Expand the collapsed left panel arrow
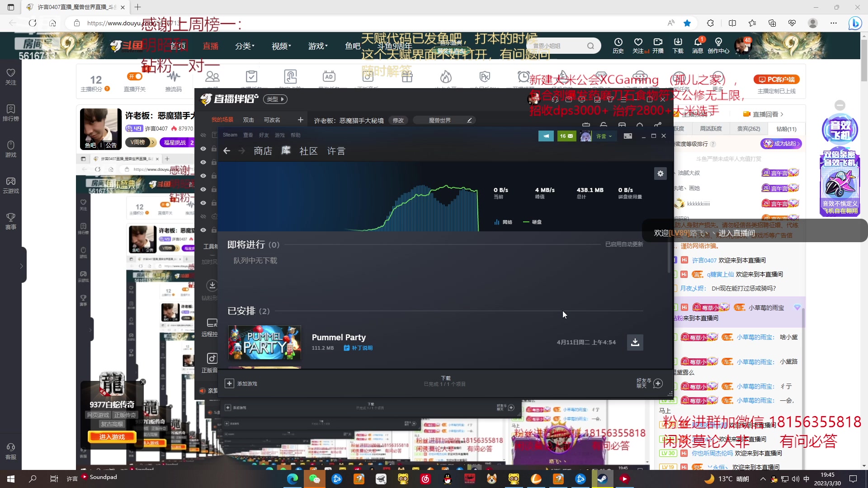Image resolution: width=868 pixels, height=488 pixels. (x=21, y=266)
